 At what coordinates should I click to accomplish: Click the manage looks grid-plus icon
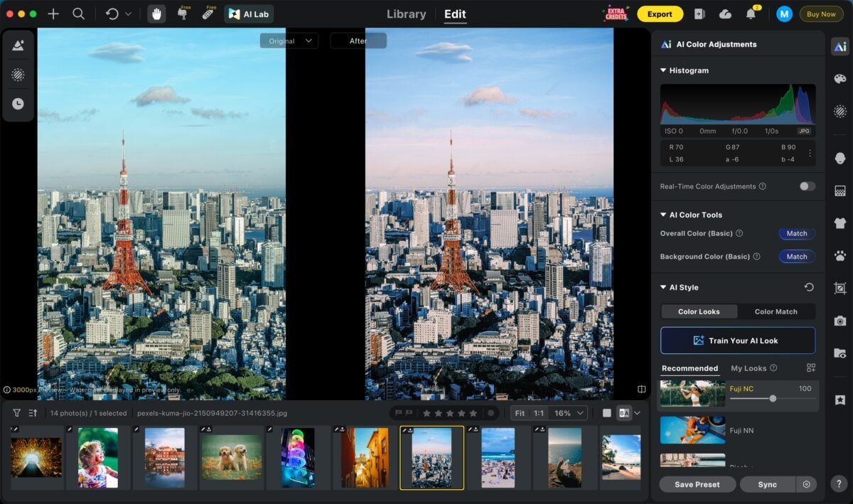(811, 368)
